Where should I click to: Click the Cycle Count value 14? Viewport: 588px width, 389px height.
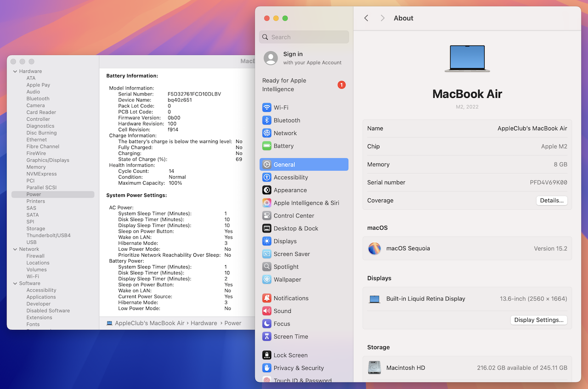[x=171, y=171]
